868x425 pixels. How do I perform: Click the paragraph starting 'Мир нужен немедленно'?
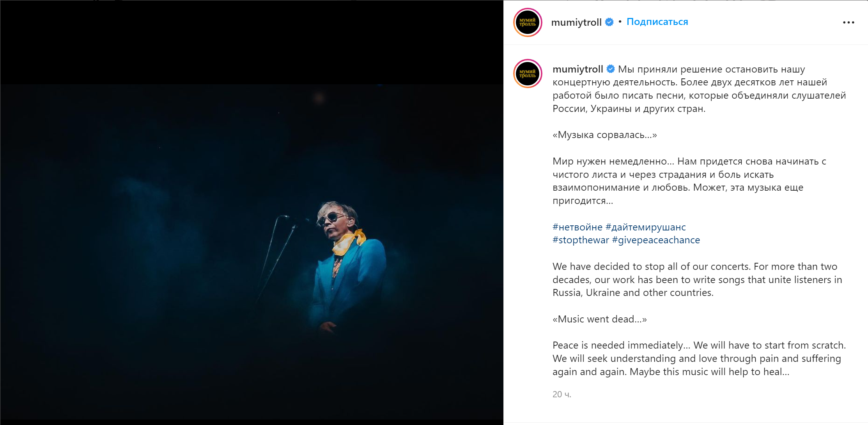pos(689,181)
